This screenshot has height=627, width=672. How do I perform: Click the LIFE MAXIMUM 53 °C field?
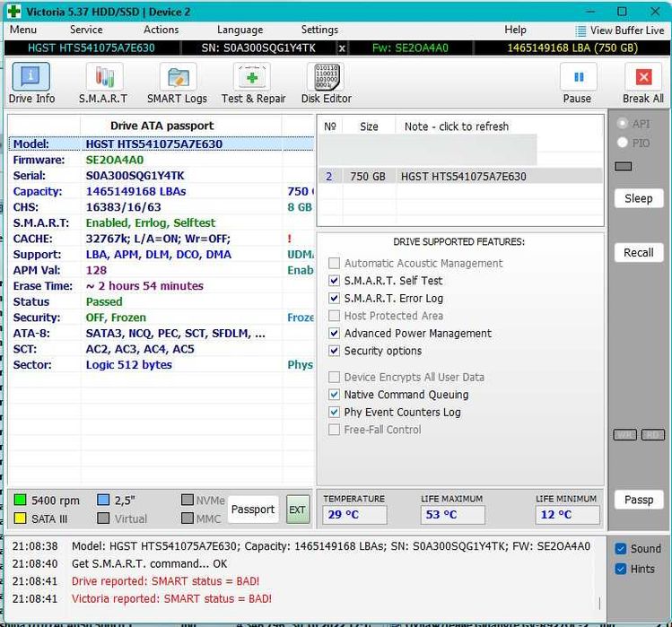(452, 514)
